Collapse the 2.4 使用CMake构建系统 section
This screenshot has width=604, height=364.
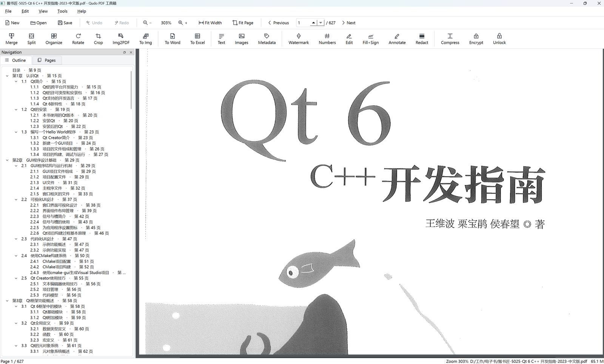[16, 256]
